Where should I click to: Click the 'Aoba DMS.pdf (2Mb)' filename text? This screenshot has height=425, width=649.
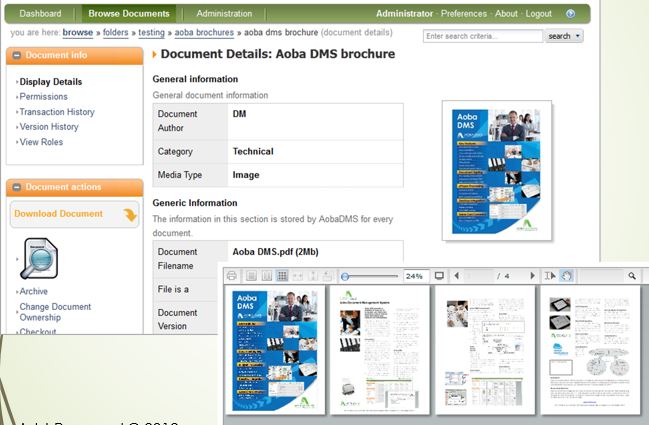pos(275,252)
